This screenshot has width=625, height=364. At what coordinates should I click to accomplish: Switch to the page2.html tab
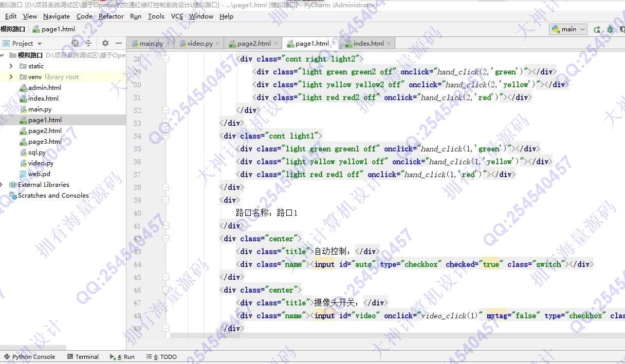click(254, 44)
